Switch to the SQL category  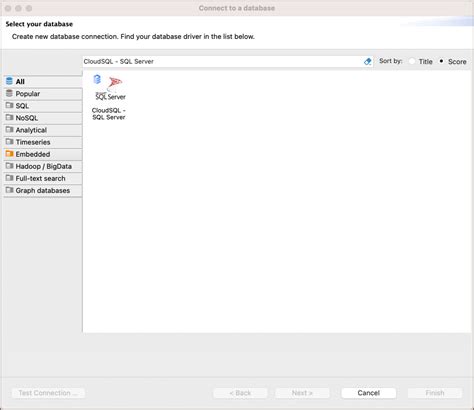coord(43,106)
